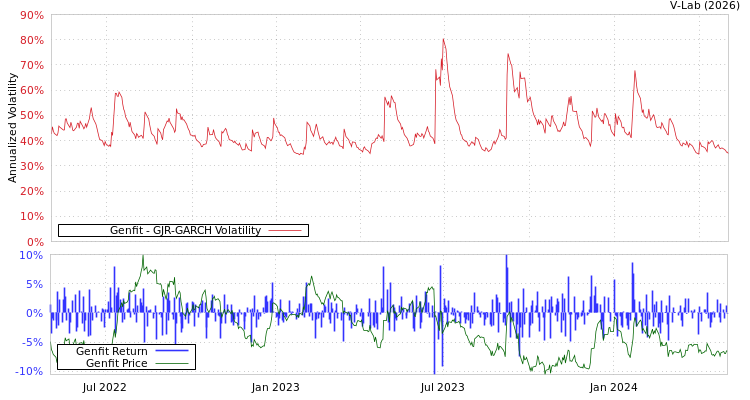Click the Genfit Return legend label
Image resolution: width=750 pixels, height=400 pixels.
[x=111, y=351]
